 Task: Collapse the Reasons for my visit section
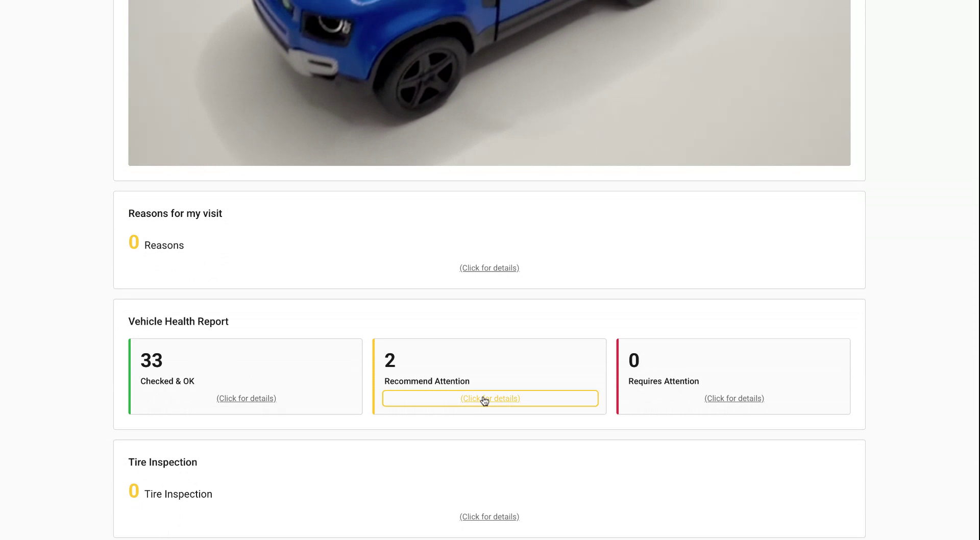click(175, 213)
